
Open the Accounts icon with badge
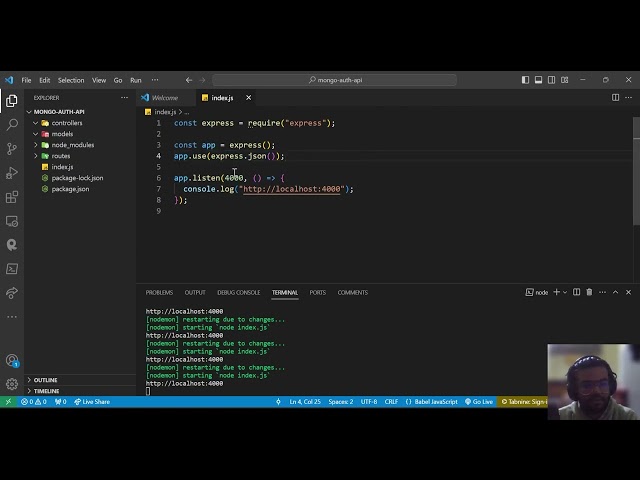click(x=12, y=360)
